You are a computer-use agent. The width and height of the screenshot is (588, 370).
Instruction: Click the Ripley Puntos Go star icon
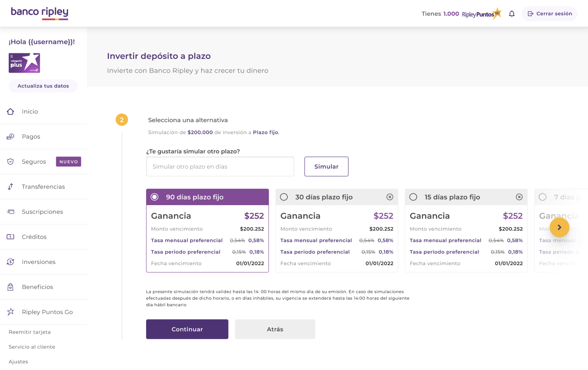coord(10,312)
